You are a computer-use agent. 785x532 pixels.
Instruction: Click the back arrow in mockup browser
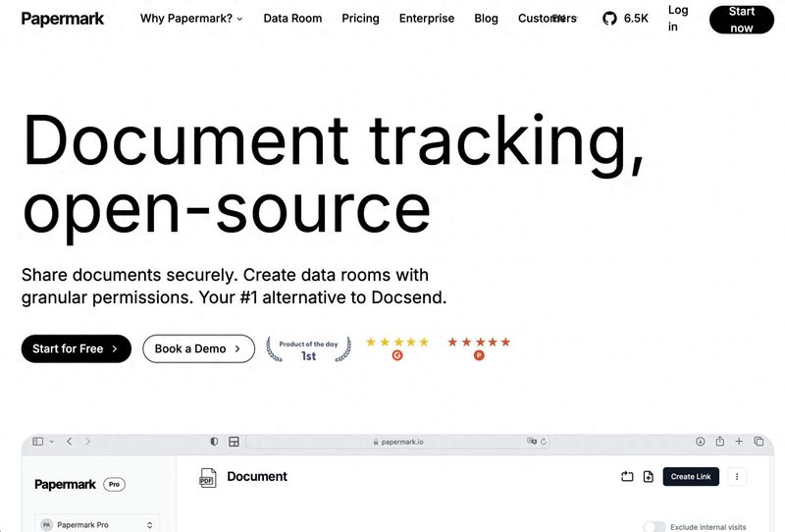[70, 442]
